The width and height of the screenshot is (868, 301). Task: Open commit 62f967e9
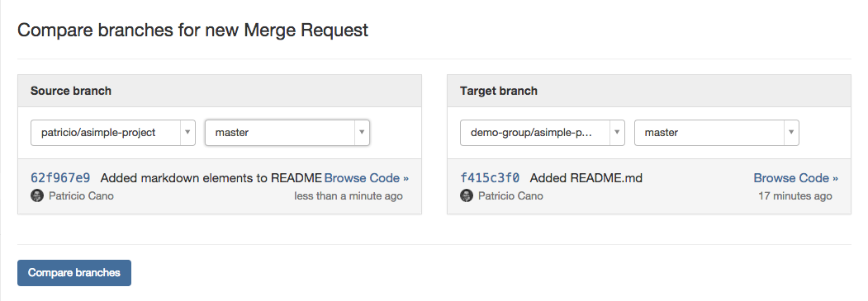tap(60, 178)
